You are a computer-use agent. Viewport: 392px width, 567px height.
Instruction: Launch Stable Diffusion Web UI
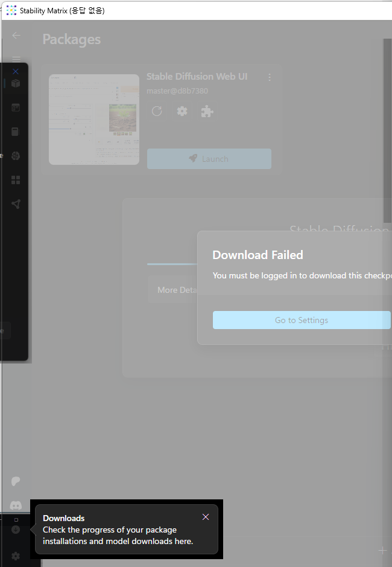click(209, 159)
